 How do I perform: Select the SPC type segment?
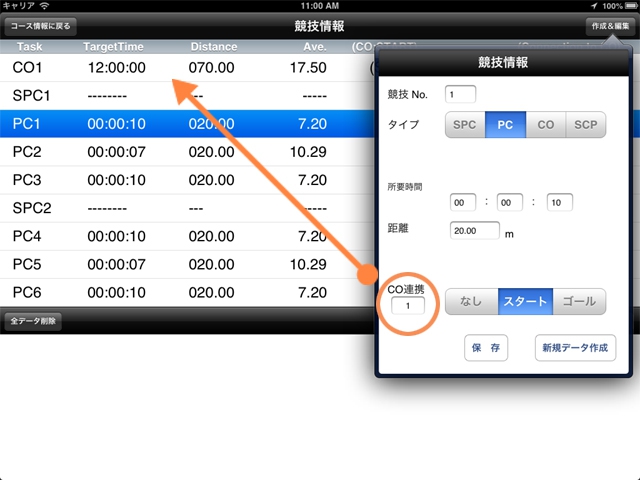pyautogui.click(x=465, y=125)
